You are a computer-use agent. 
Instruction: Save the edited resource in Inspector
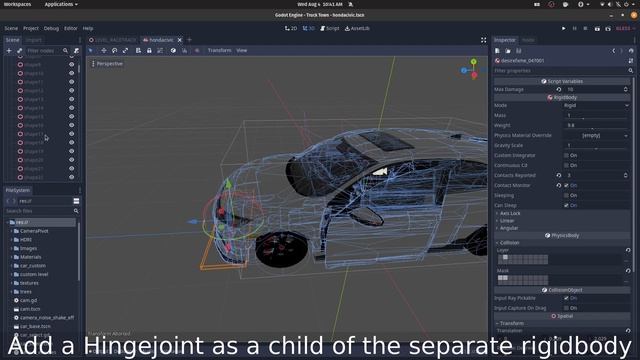point(519,51)
